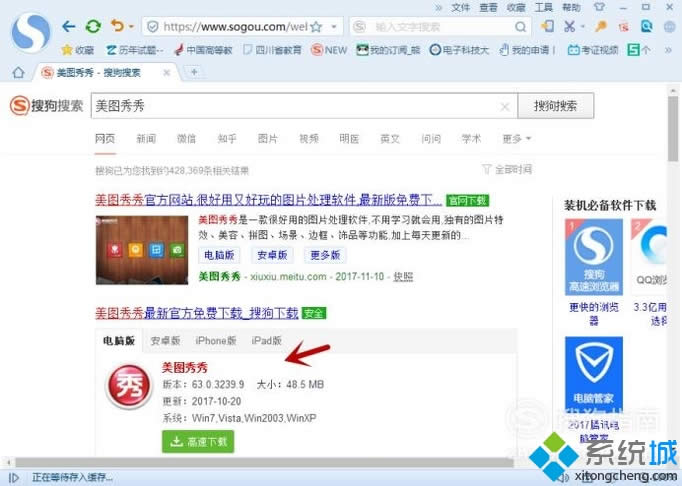Click the Sogou browser logo avatar

coord(30,33)
